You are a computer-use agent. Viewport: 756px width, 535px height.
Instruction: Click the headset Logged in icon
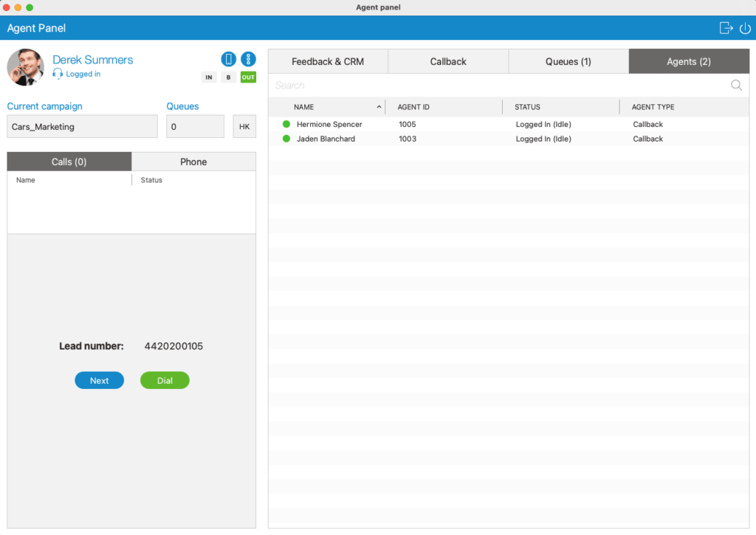58,74
